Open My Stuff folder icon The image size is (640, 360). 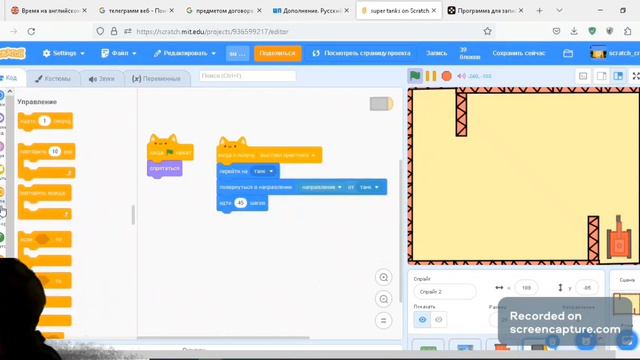pyautogui.click(x=568, y=53)
